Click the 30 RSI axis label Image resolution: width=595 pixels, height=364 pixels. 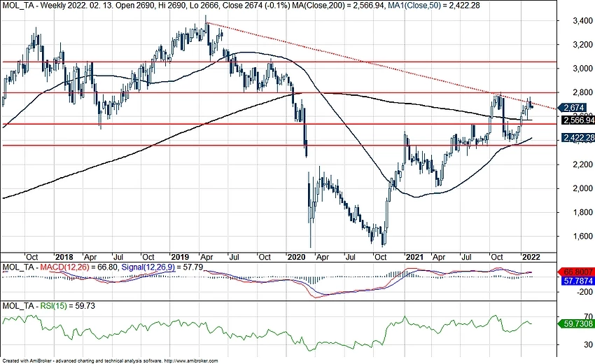point(589,344)
